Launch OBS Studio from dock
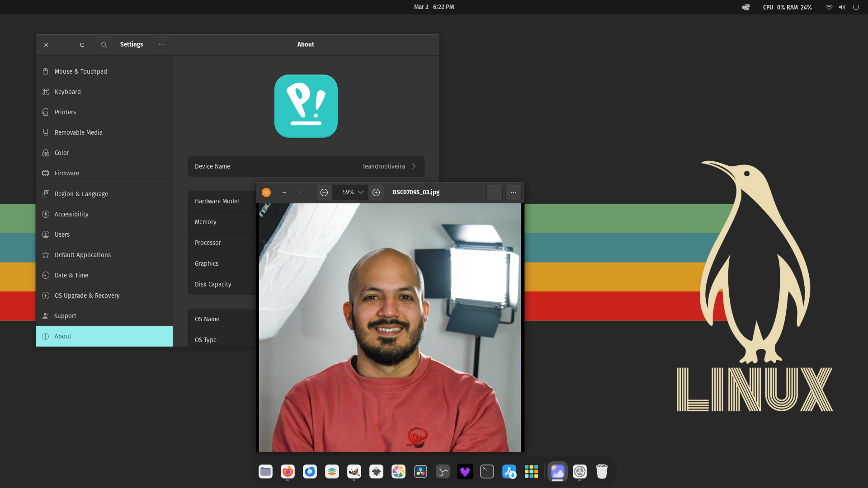868x488 pixels. 443,472
